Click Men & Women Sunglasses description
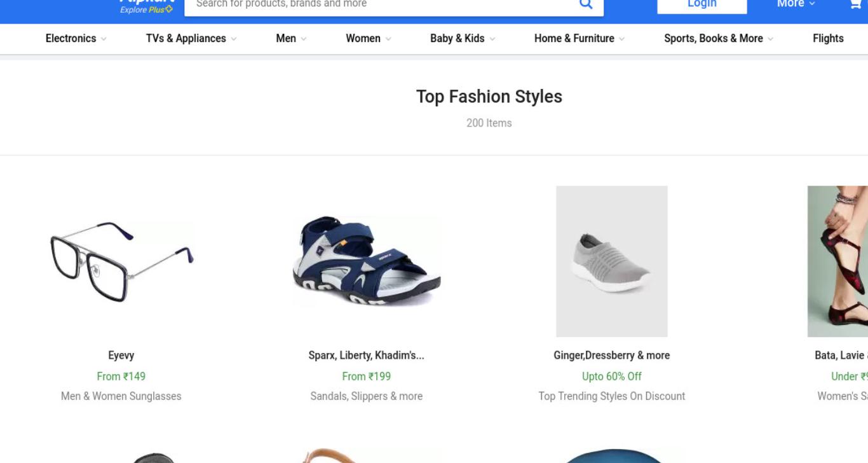Screen dimensions: 868x463 click(121, 396)
